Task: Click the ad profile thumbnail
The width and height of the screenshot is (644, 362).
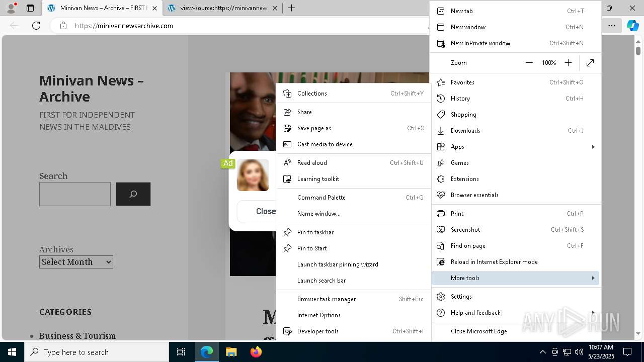Action: click(x=253, y=175)
